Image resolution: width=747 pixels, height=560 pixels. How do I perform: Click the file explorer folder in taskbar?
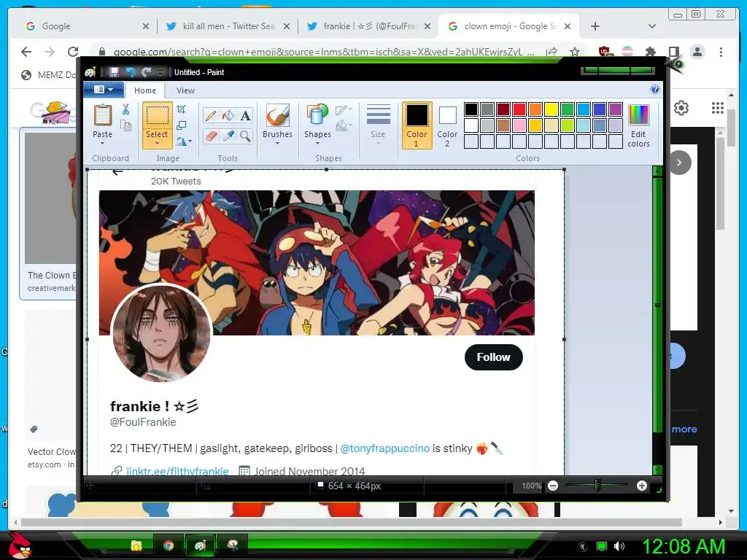136,545
